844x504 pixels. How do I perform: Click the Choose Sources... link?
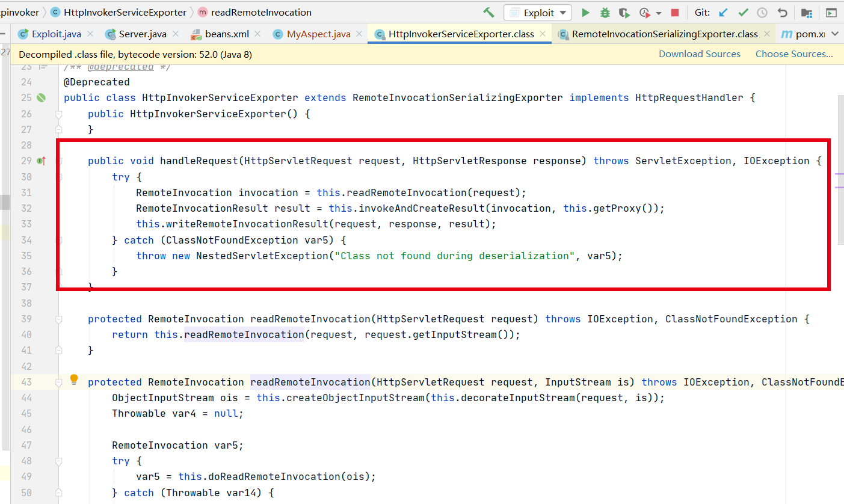[794, 54]
